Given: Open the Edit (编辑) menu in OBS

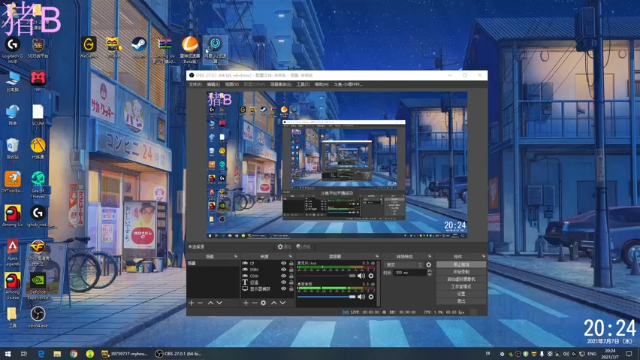Looking at the screenshot, I should (213, 84).
